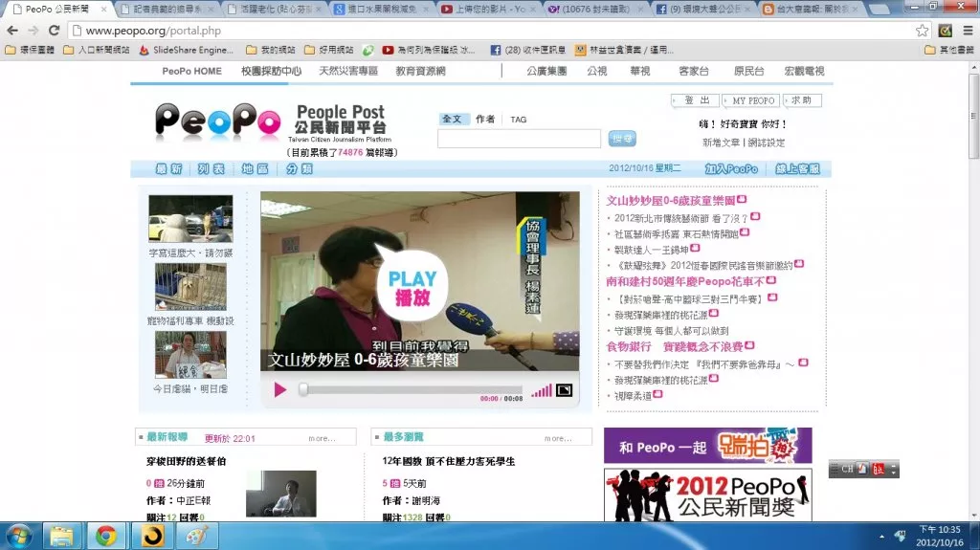Open article 12年國教 頂不住壓力害死學生
The width and height of the screenshot is (980, 550).
tap(449, 461)
